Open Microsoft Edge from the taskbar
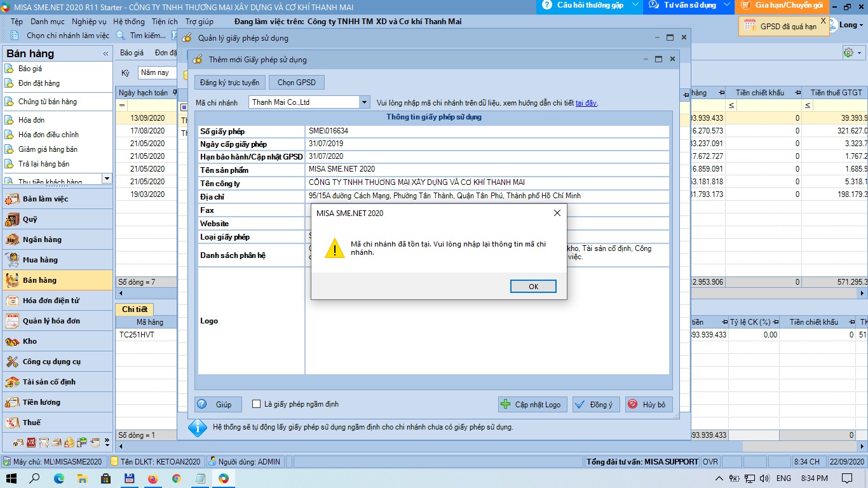Image resolution: width=868 pixels, height=488 pixels. coord(58,478)
